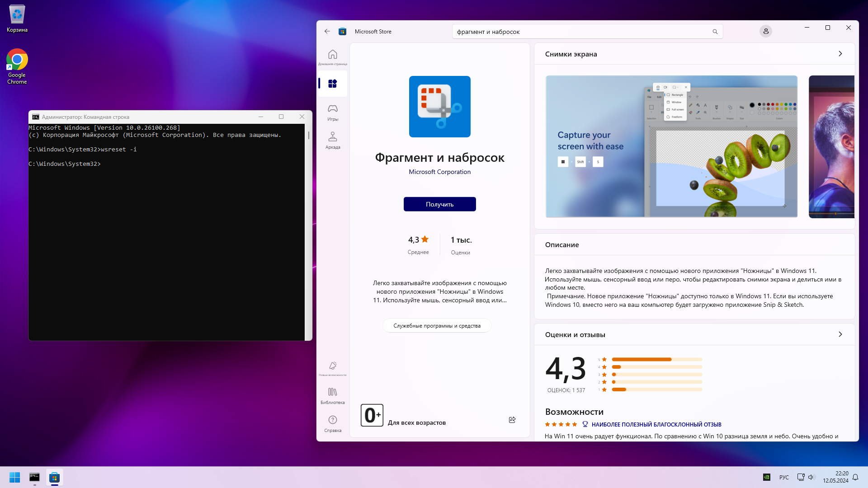Open the Capture your screen screenshot thumbnail
868x488 pixels.
[671, 146]
